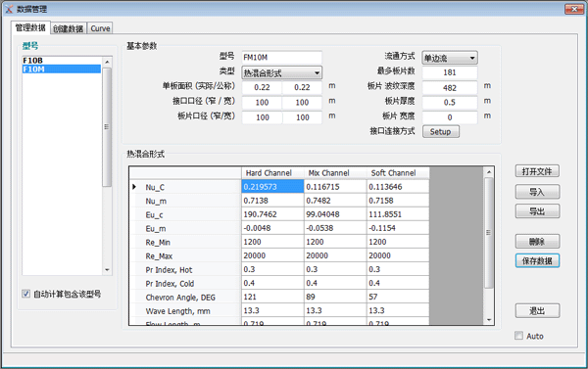Select F10M in the model list
The width and height of the screenshot is (588, 369).
[62, 69]
